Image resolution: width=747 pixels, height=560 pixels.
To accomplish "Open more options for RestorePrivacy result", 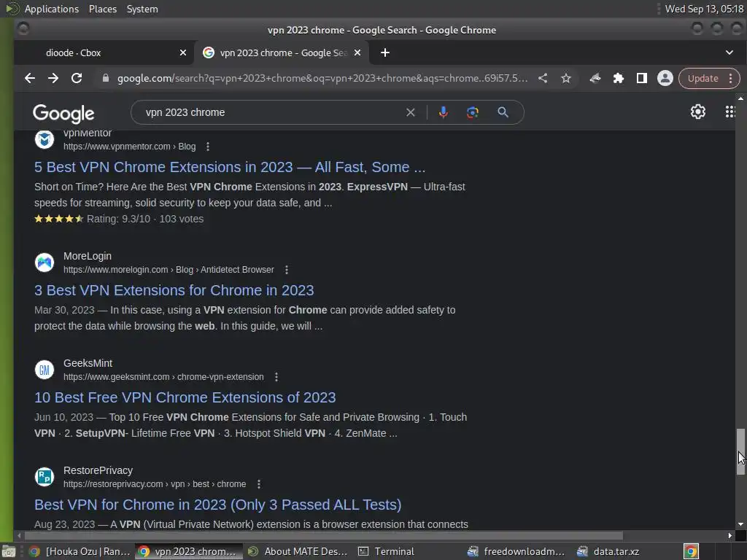I will pyautogui.click(x=259, y=484).
